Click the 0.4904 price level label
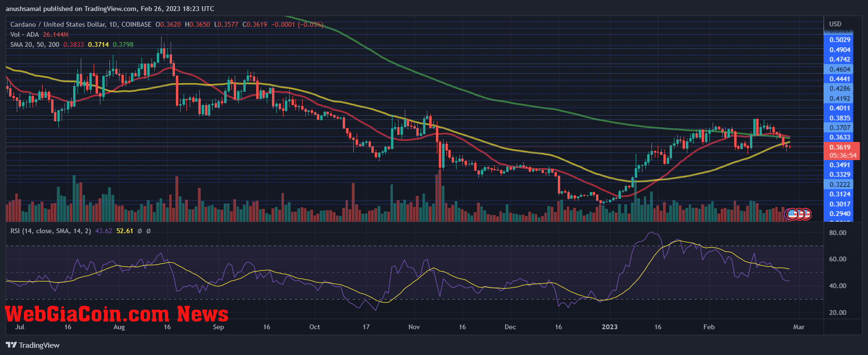868x355 pixels. point(840,50)
